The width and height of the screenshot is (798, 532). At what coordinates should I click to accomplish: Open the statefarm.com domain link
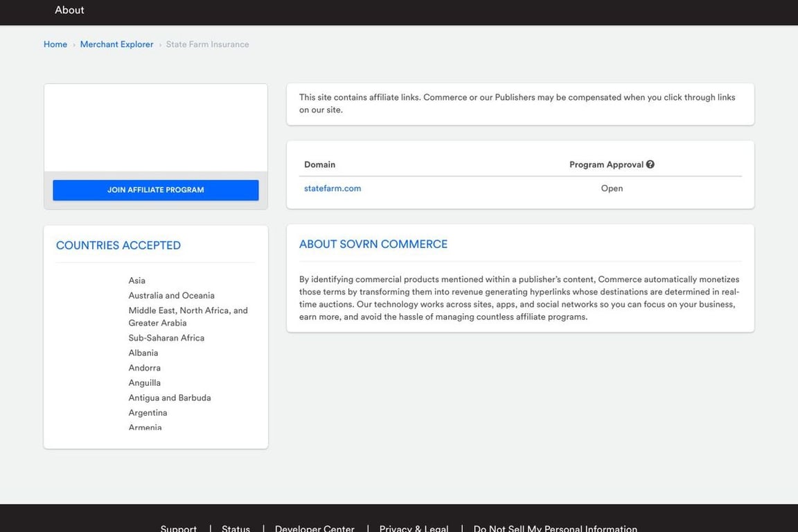tap(332, 188)
